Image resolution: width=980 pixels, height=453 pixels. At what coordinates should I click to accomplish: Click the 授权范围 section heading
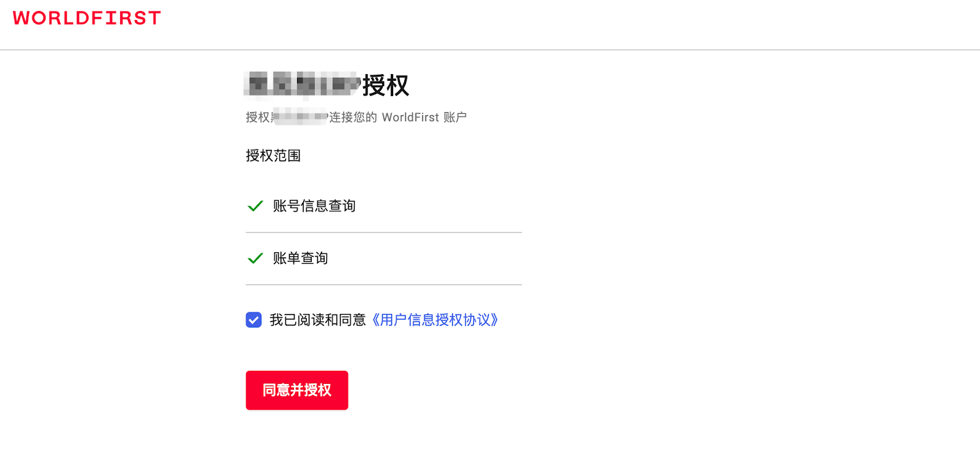pyautogui.click(x=273, y=155)
